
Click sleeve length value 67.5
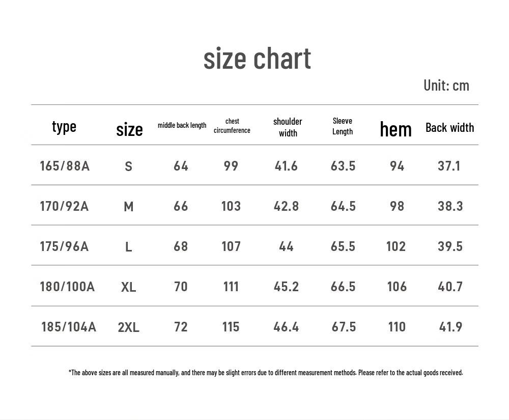click(344, 327)
